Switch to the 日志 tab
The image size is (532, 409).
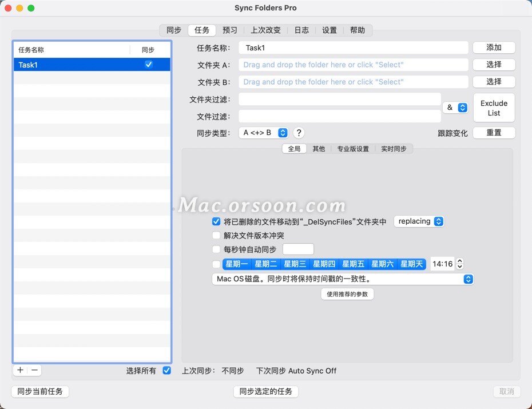pos(301,30)
